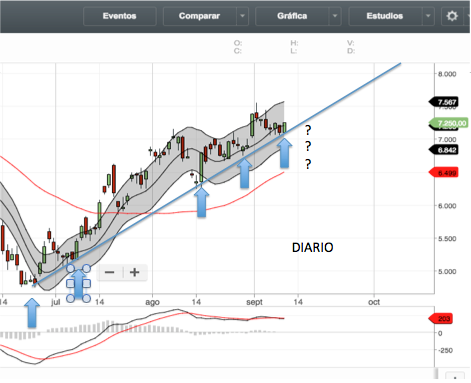Image resolution: width=471 pixels, height=383 pixels.
Task: Click the 8.000 price axis label
Action: (x=447, y=74)
